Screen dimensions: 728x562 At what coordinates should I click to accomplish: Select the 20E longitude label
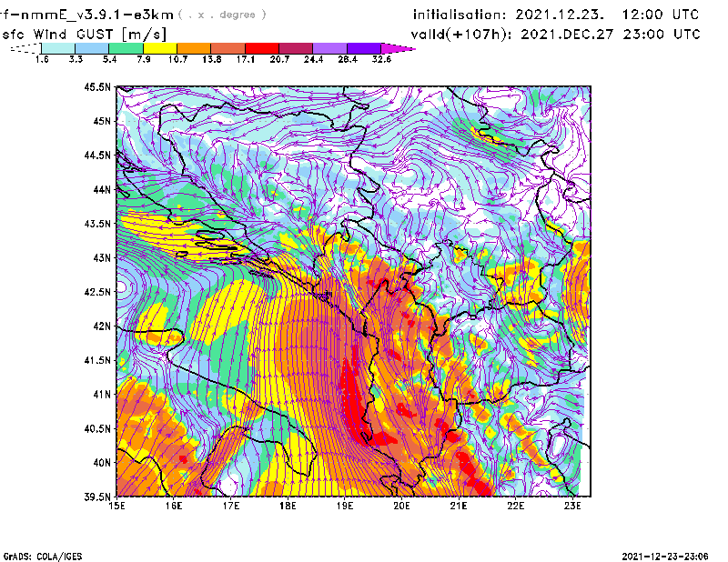click(401, 506)
